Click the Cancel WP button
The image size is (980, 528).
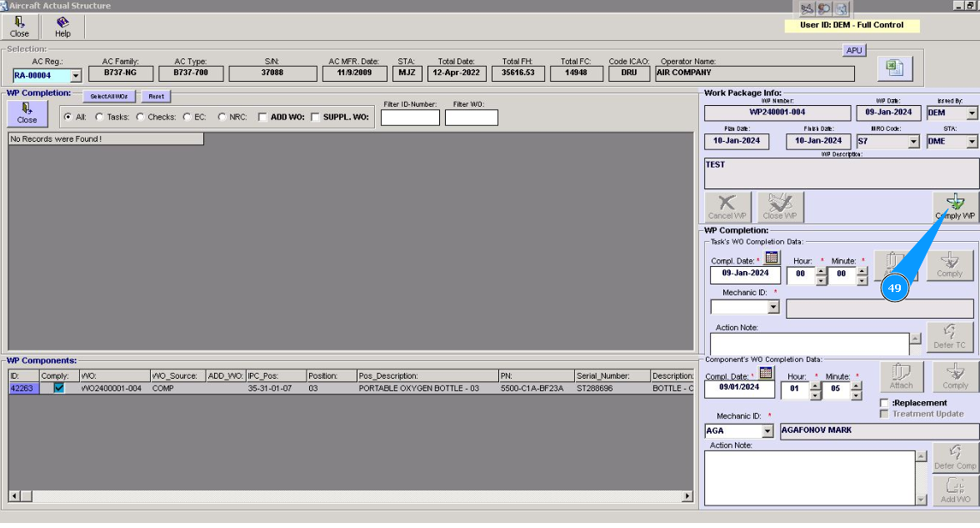(727, 207)
